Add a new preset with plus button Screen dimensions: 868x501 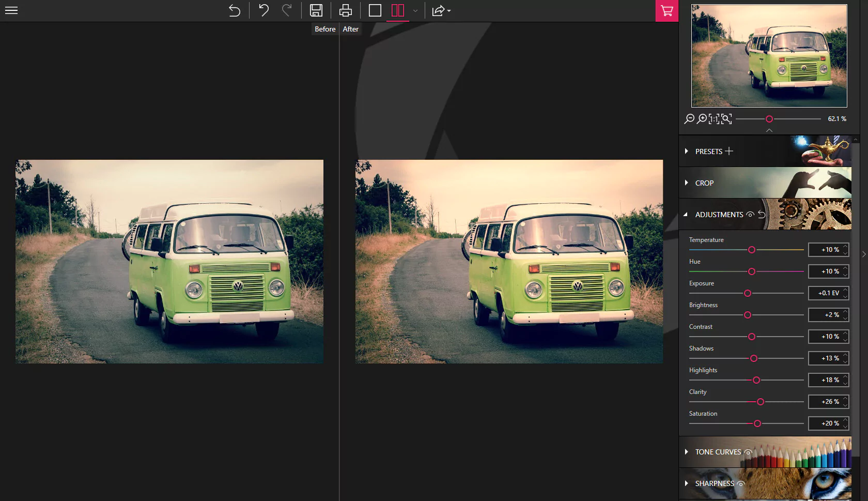(730, 151)
